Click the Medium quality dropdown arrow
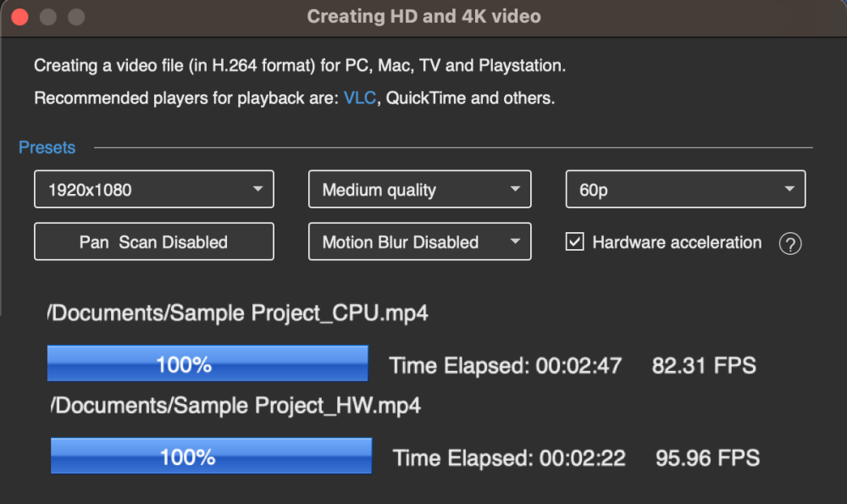847x504 pixels. 515,190
